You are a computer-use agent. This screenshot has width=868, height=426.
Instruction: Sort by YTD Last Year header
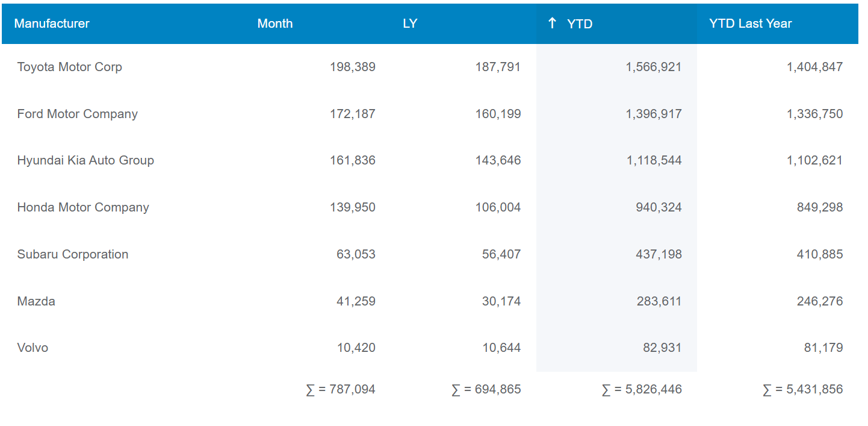click(x=750, y=23)
